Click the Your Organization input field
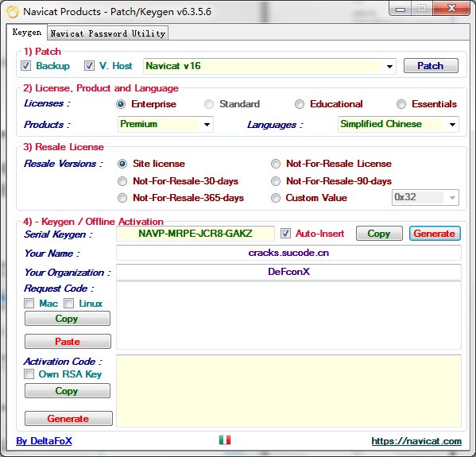This screenshot has width=476, height=457. coord(288,272)
